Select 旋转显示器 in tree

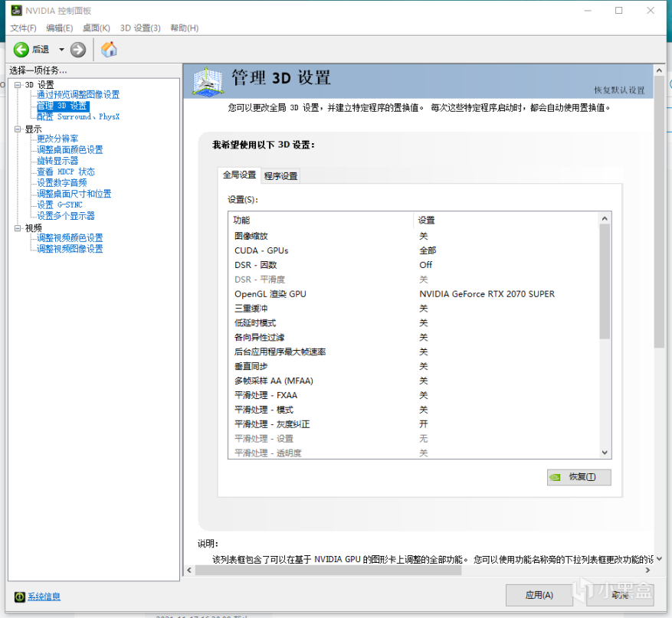[57, 161]
